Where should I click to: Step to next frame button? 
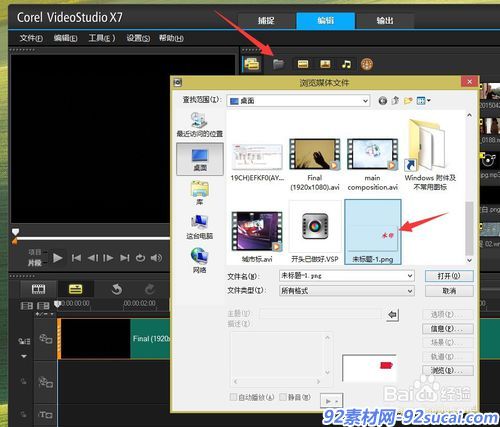[108, 258]
